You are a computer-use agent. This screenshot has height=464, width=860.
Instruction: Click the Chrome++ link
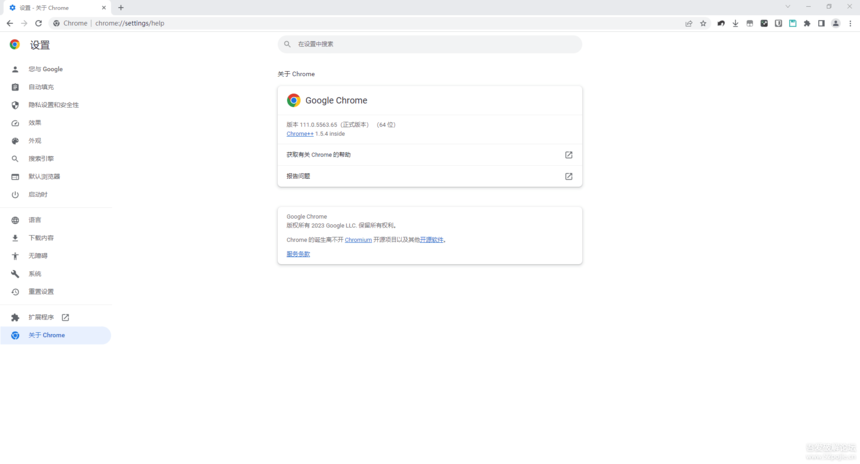pos(300,134)
